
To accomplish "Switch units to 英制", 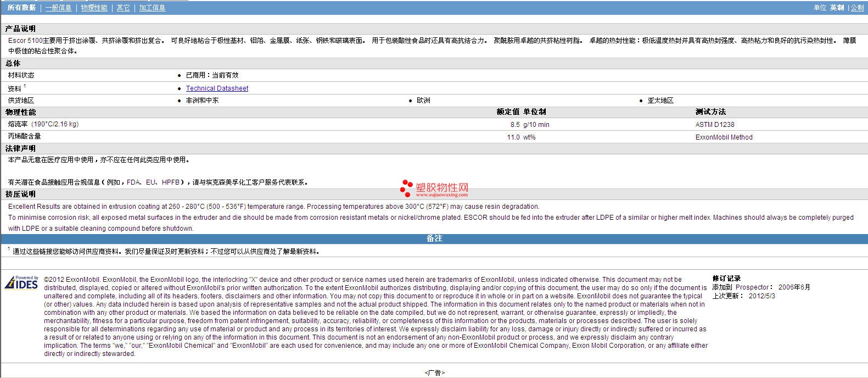I will 837,8.
